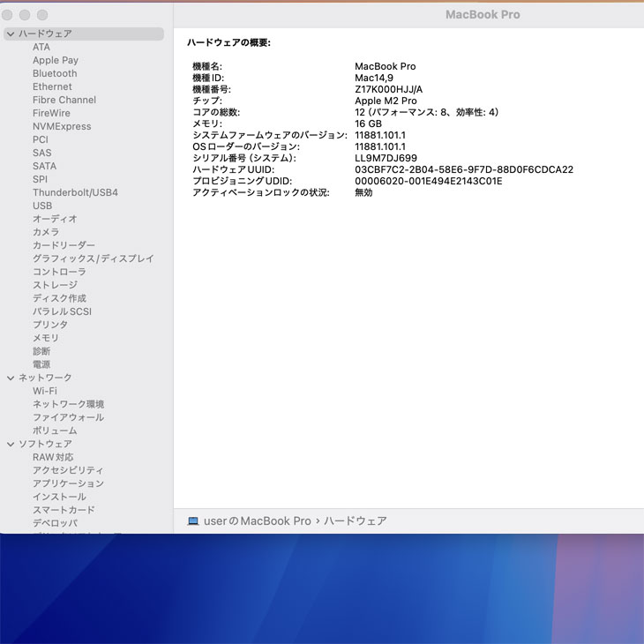Click the laptop icon in path bar
Viewport: 644px width, 644px height.
pos(193,521)
